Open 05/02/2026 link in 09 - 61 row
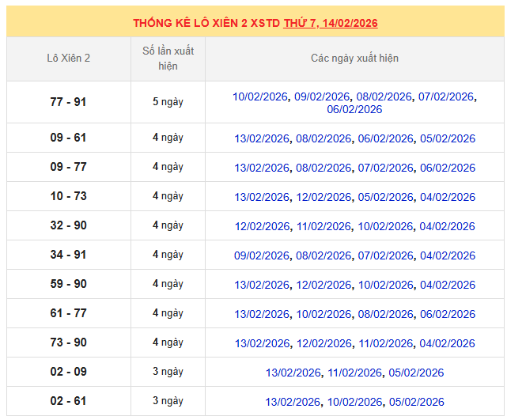This screenshot has height=420, width=507. pos(448,138)
